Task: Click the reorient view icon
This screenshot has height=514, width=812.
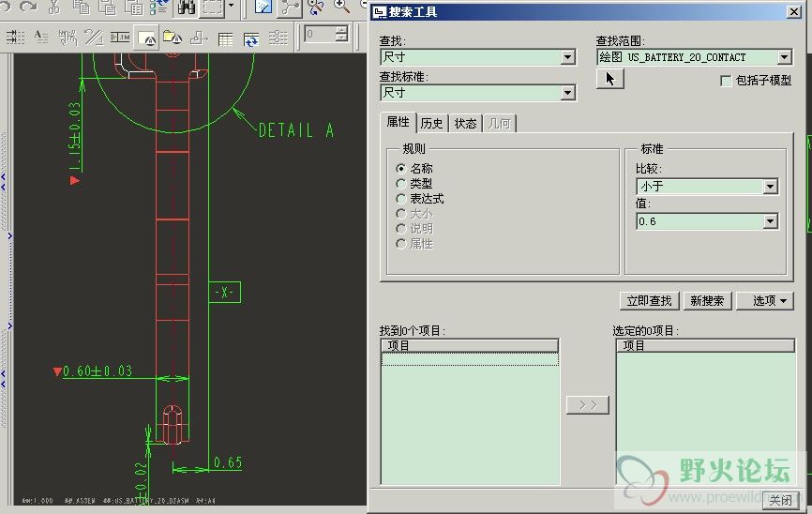Action: point(315,7)
